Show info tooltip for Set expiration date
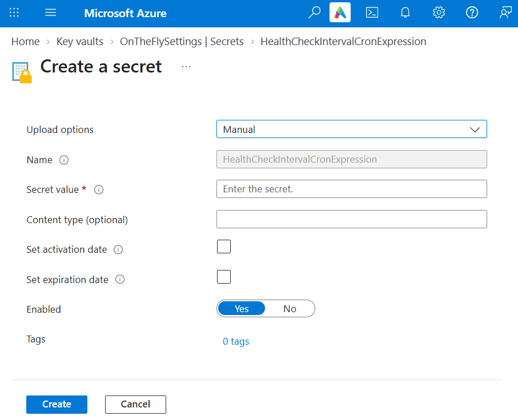Viewport: 518px width, 420px height. 120,280
